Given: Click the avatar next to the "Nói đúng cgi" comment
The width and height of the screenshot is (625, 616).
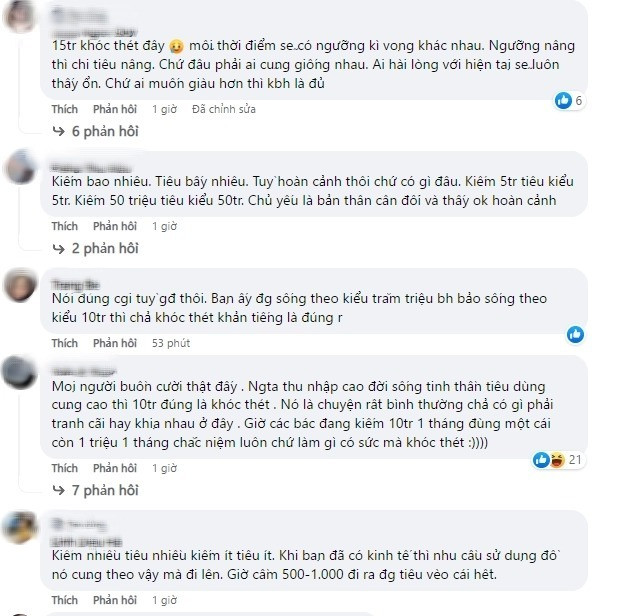Looking at the screenshot, I should (x=20, y=285).
